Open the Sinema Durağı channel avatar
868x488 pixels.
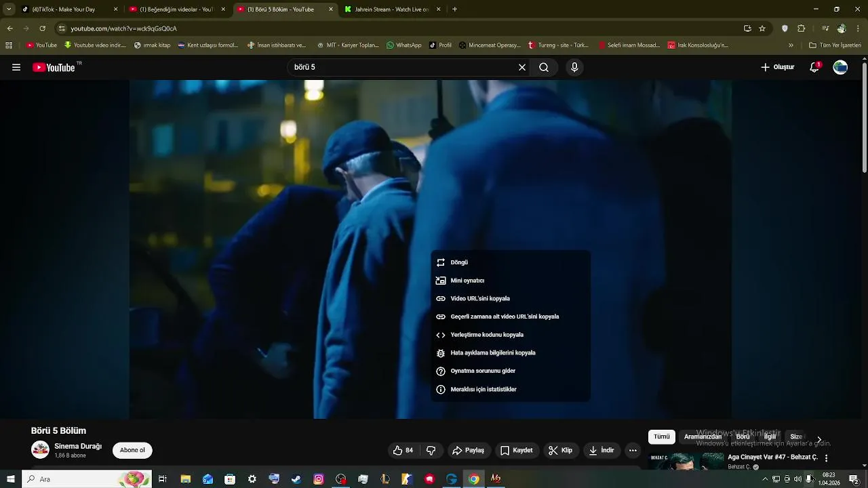(40, 450)
